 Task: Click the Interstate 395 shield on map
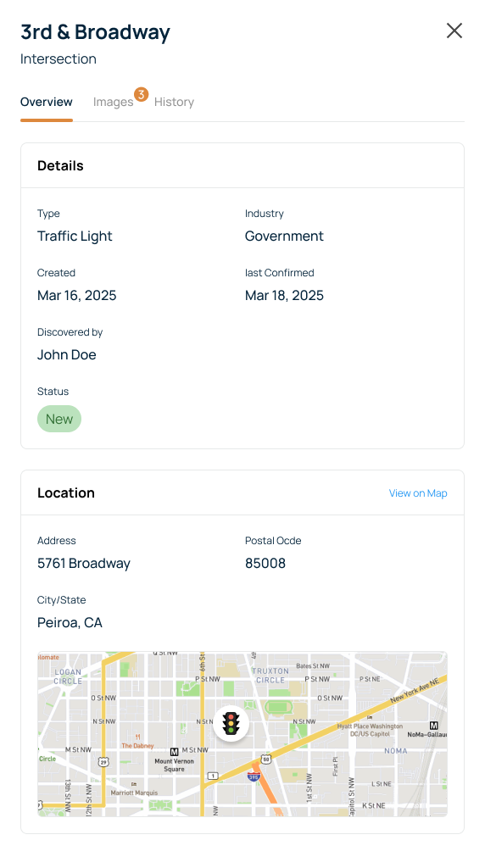click(254, 777)
